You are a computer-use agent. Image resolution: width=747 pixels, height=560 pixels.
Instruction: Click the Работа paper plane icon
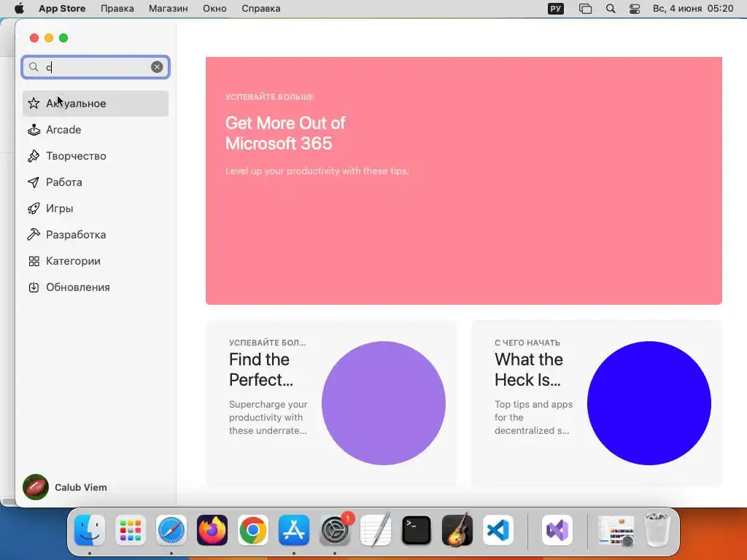point(34,182)
